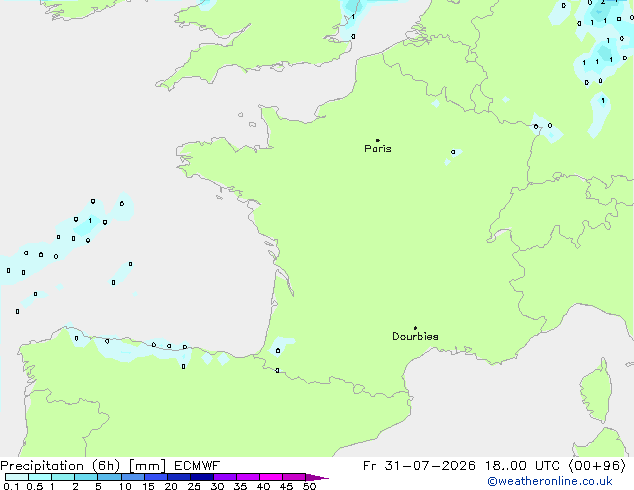
Task: Click the Precipitation (6h) title text
Action: tap(60, 466)
